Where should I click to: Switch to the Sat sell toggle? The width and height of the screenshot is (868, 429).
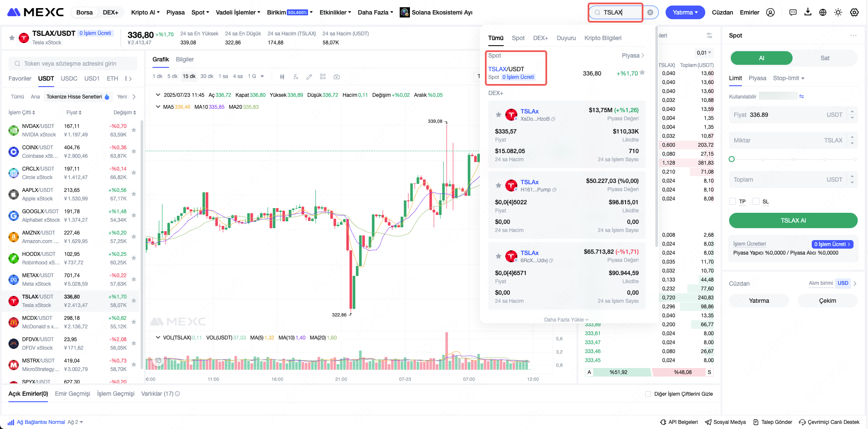pyautogui.click(x=825, y=58)
